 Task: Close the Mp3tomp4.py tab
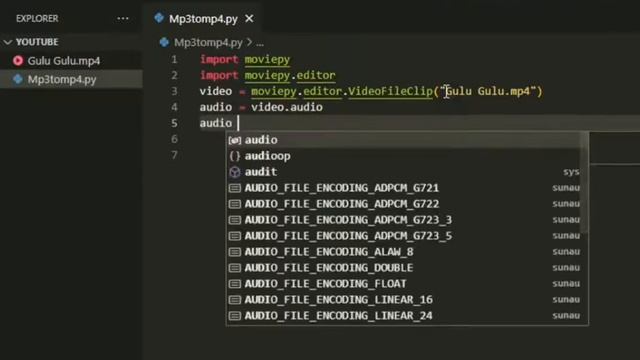(x=249, y=19)
